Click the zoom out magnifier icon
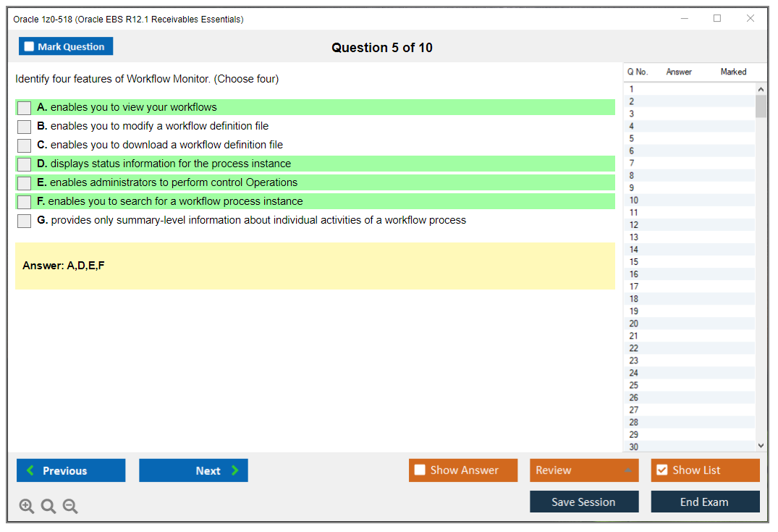The width and height of the screenshot is (778, 532). tap(70, 507)
